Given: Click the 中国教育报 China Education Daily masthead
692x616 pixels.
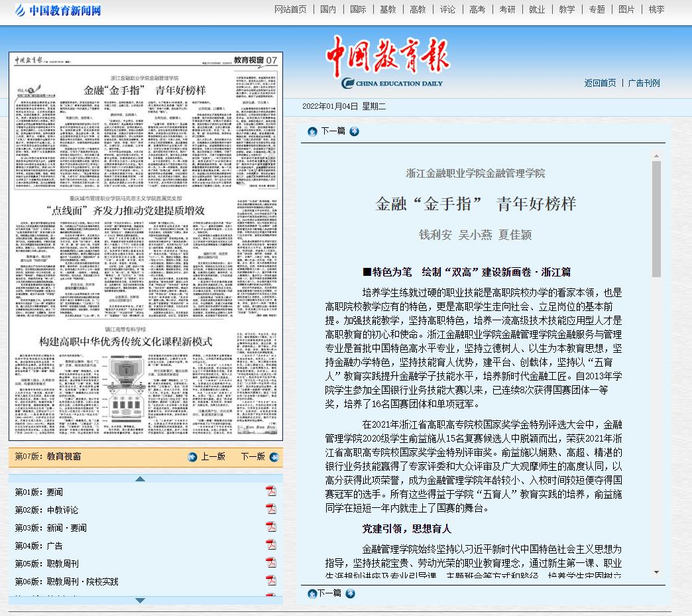Looking at the screenshot, I should pos(388,62).
